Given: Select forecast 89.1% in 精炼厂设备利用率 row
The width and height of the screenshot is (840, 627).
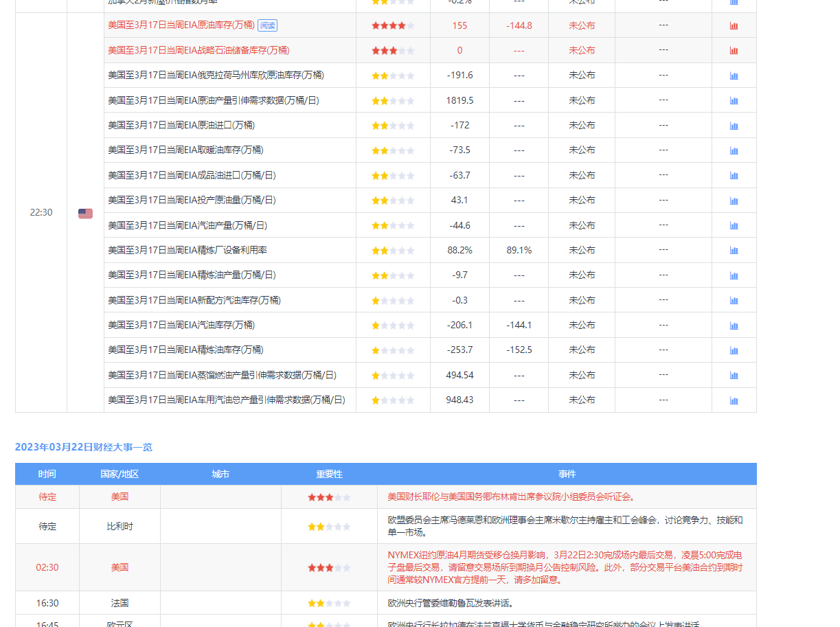Looking at the screenshot, I should (x=519, y=250).
